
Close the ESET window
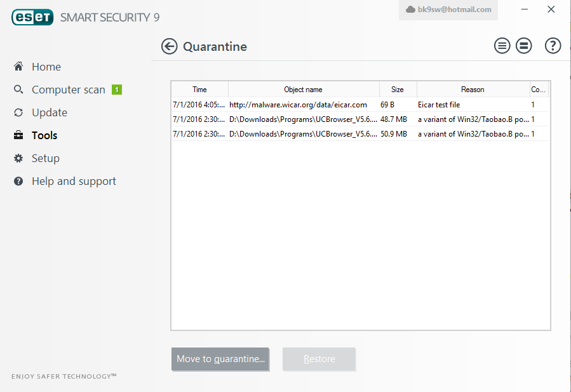[x=551, y=10]
